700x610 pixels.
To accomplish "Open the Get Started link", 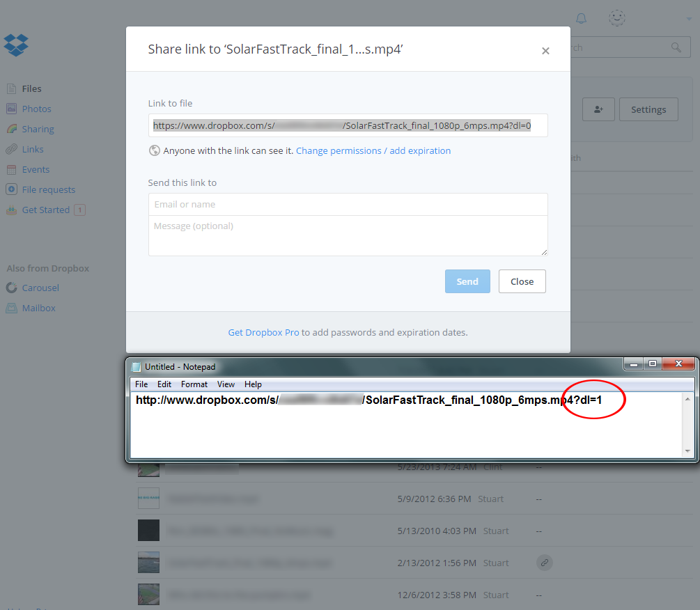I will 46,210.
